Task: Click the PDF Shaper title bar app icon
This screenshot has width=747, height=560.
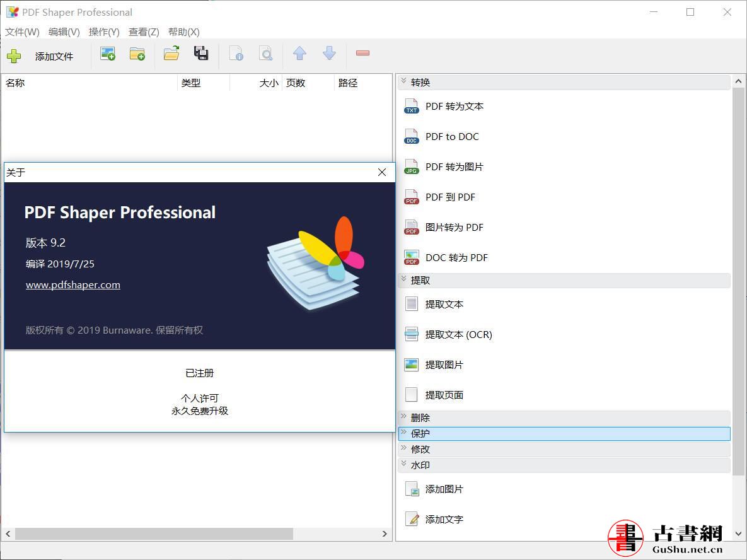Action: point(13,12)
